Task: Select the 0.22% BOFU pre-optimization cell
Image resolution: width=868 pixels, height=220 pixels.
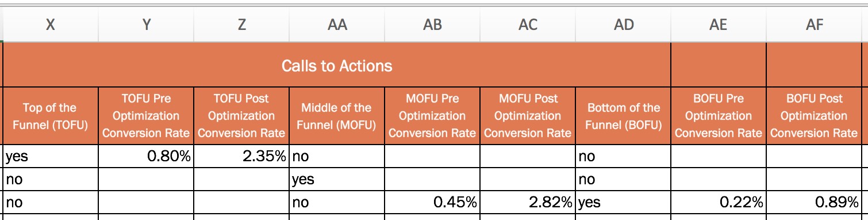Action: (x=719, y=202)
